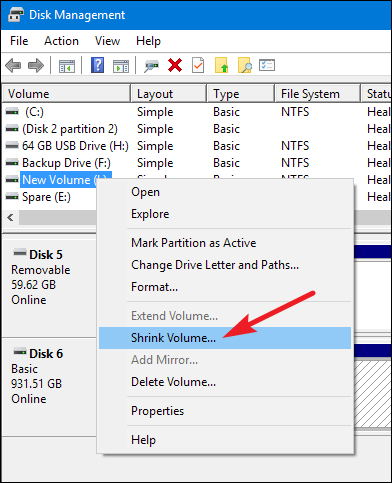The image size is (392, 483).
Task: Click the red X Delete toolbar icon
Action: [x=175, y=65]
